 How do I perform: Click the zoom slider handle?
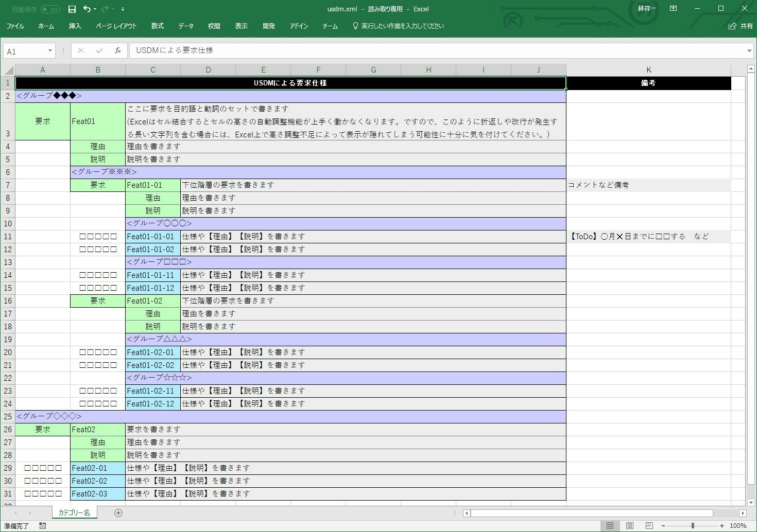693,526
